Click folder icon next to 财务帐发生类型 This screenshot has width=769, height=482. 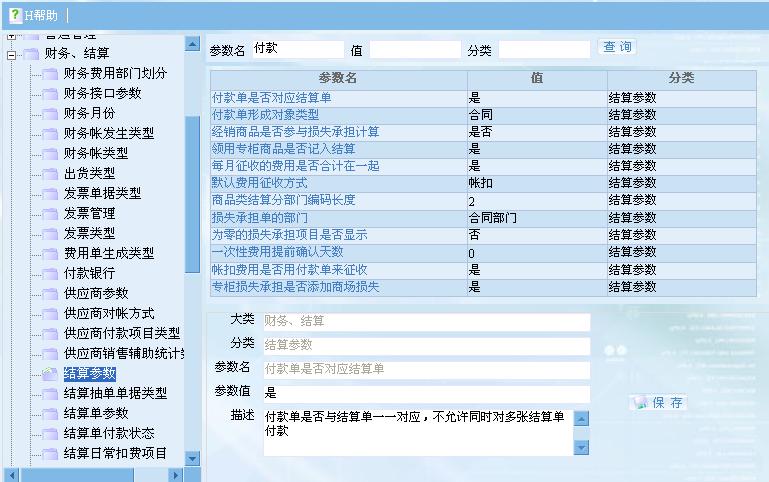[x=50, y=134]
